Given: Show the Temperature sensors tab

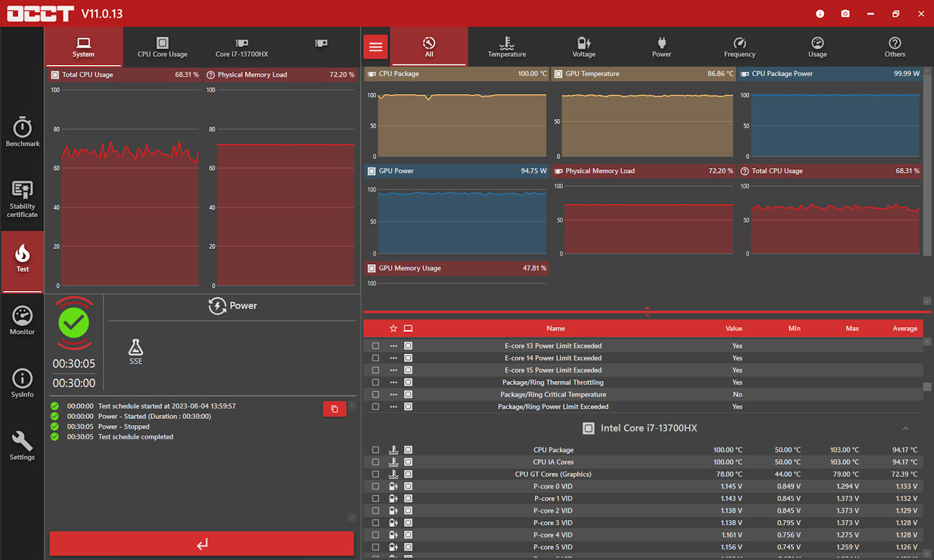Looking at the screenshot, I should [x=506, y=46].
